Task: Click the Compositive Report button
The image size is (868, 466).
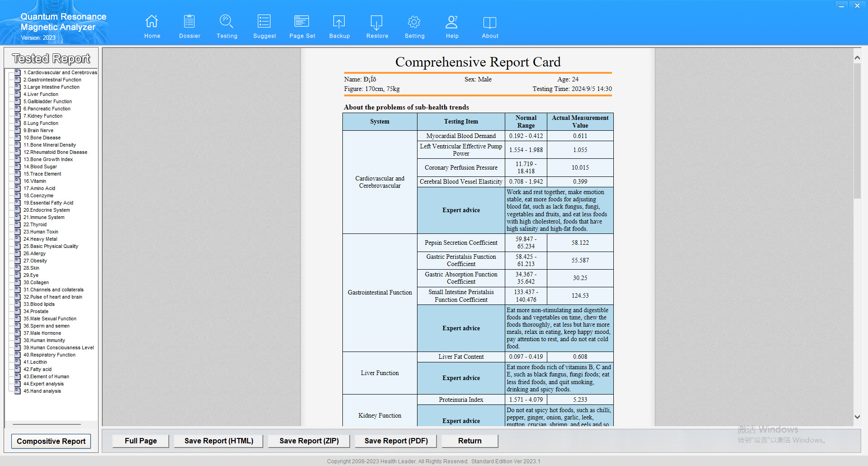Action: pos(51,441)
